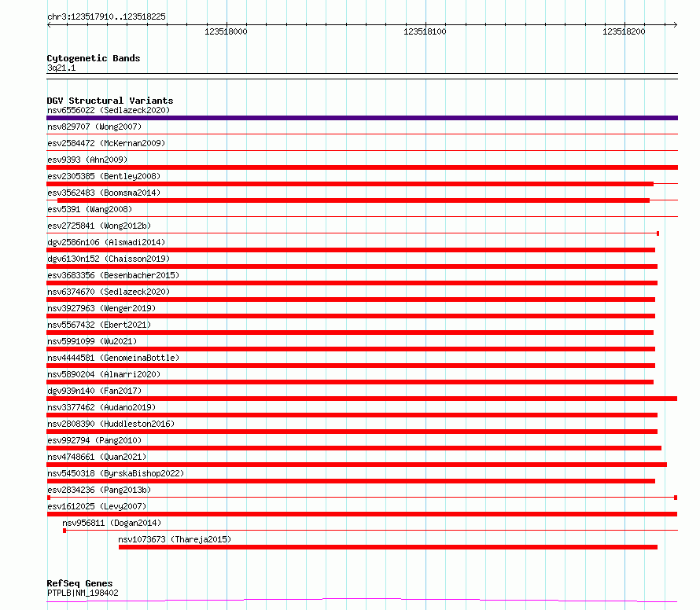Click the esv2834236 (Pang2013b) label
Viewport: 700px width, 610px height.
pos(99,490)
